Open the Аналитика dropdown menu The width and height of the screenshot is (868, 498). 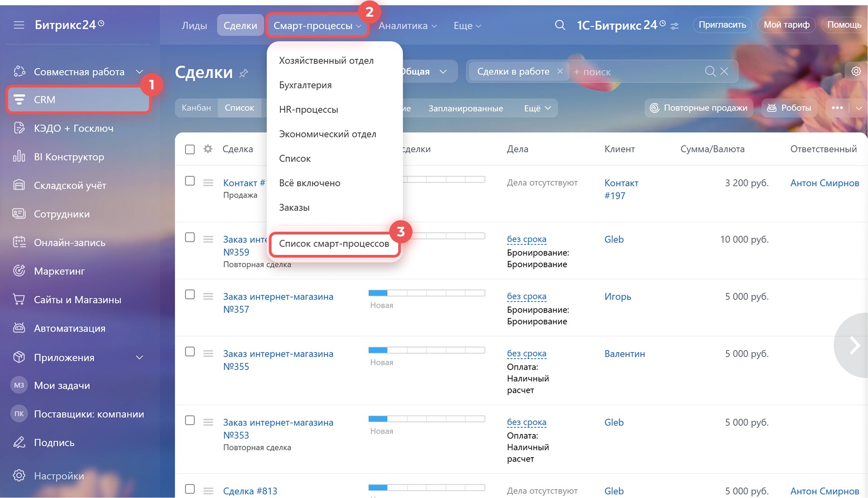[x=407, y=26]
